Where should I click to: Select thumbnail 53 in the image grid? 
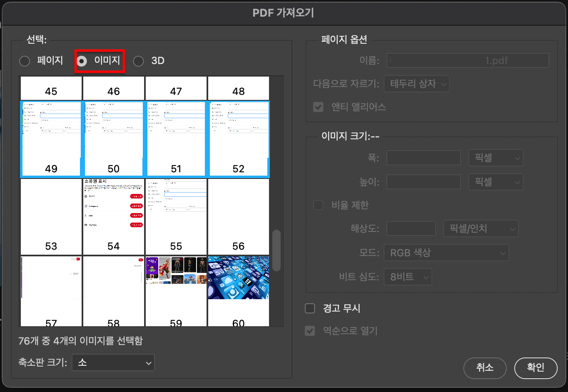pos(51,216)
